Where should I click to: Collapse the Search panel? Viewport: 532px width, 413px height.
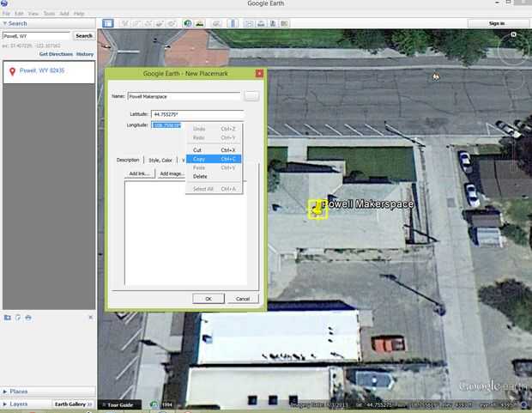(x=5, y=23)
